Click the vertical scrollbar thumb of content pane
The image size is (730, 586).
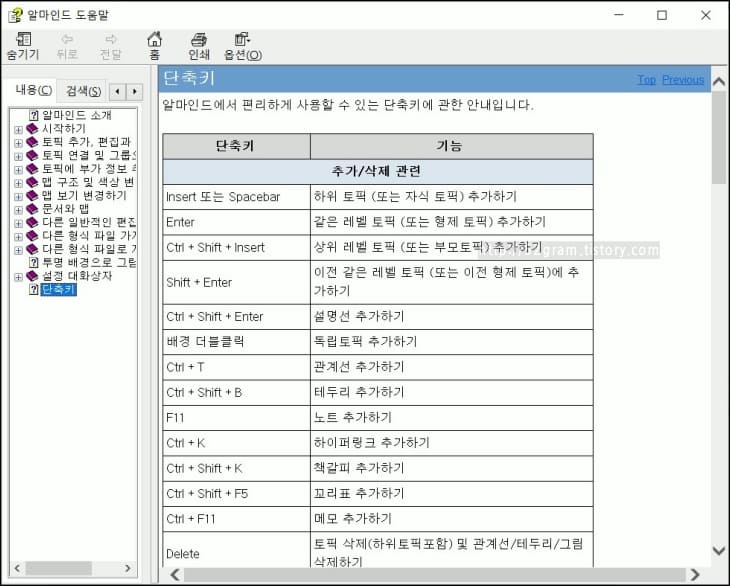point(719,137)
